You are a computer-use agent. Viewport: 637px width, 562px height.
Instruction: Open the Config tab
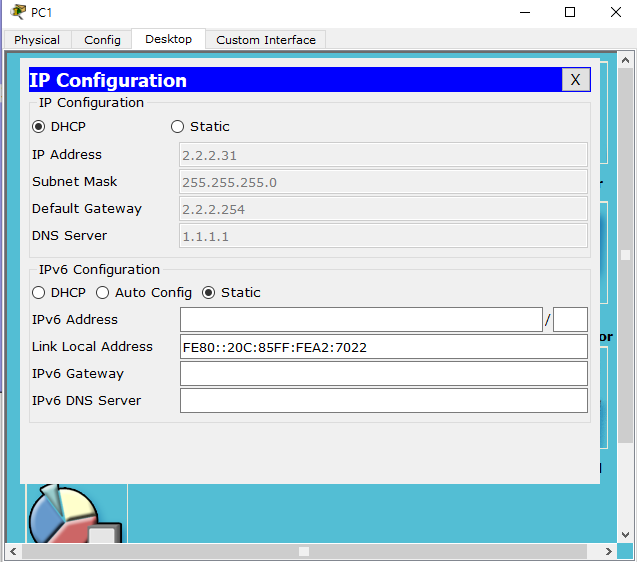click(102, 40)
